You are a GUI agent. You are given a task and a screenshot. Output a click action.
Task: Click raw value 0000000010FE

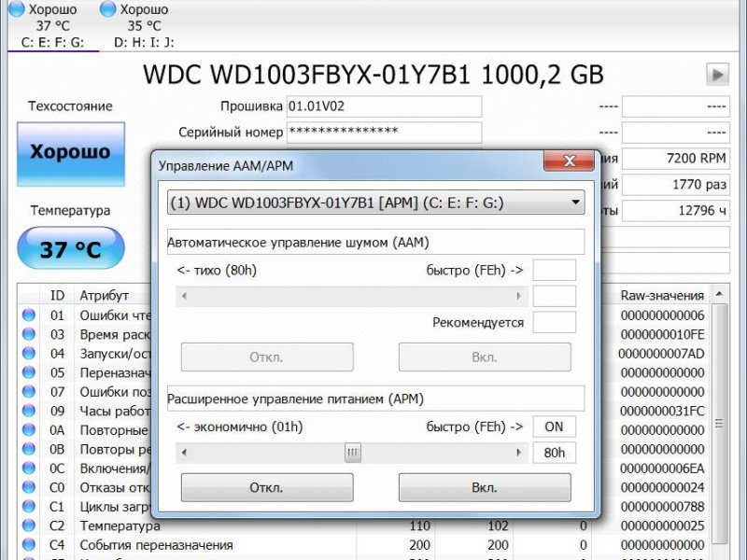pos(662,334)
